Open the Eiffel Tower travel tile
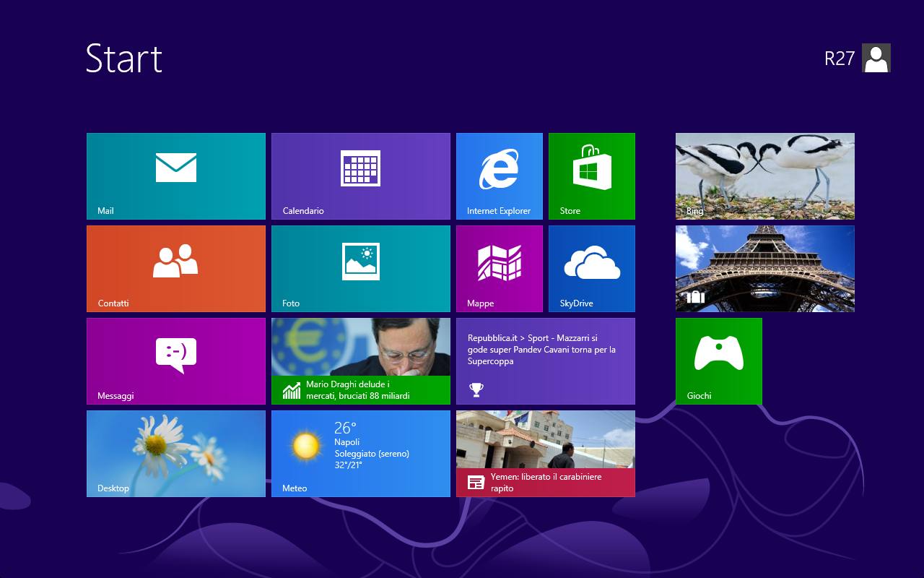 coord(765,269)
